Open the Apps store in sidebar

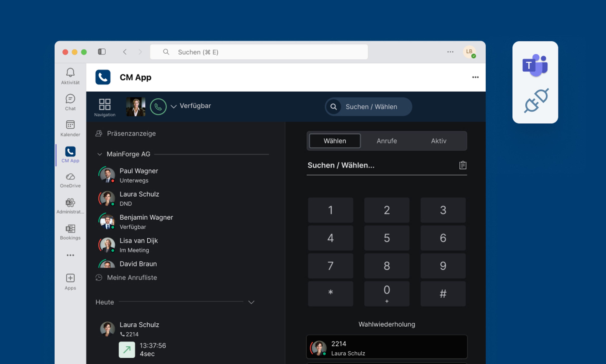(x=70, y=282)
